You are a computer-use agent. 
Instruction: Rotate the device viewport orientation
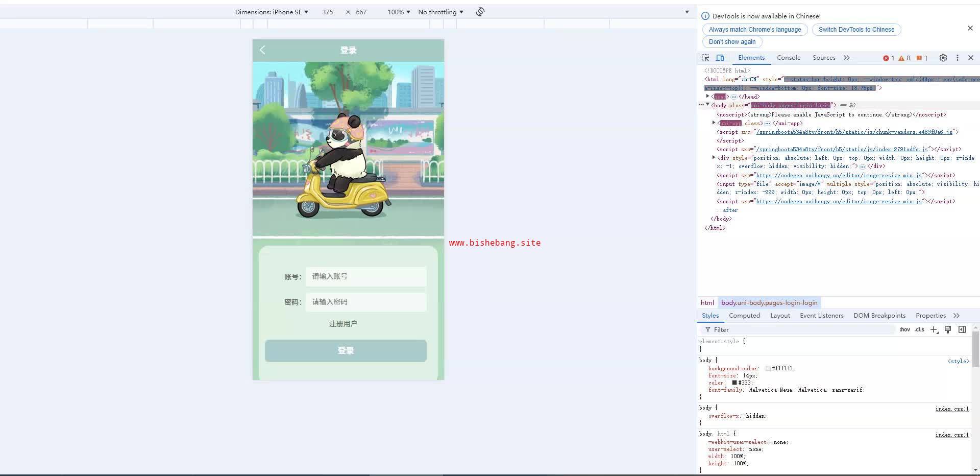click(x=480, y=12)
